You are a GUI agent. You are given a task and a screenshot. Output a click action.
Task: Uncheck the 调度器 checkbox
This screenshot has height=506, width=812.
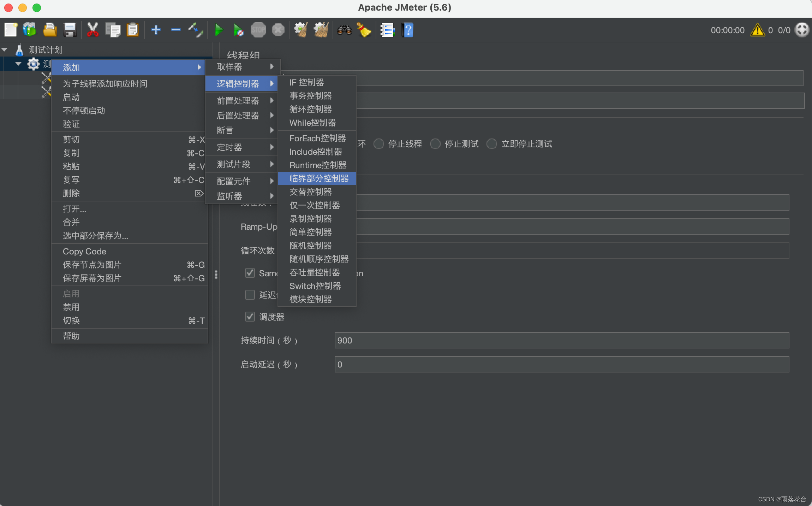point(250,317)
